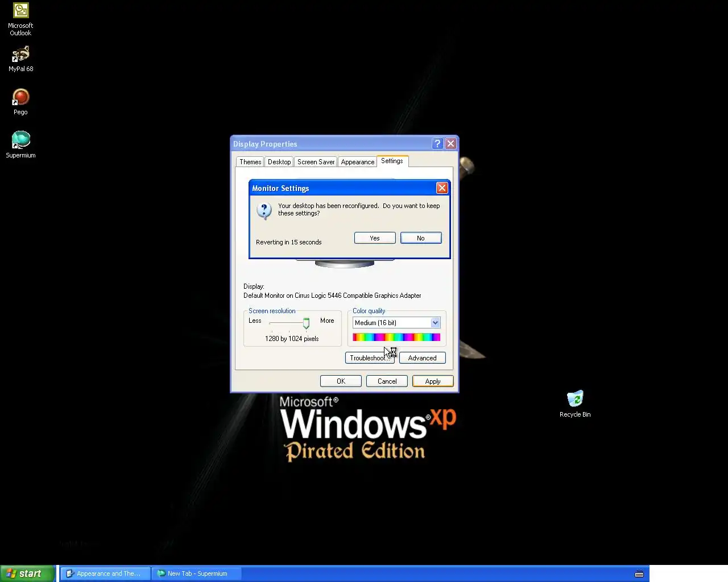Screen dimensions: 728x582
Task: Select the Supermium desktop shortcut
Action: click(x=20, y=145)
